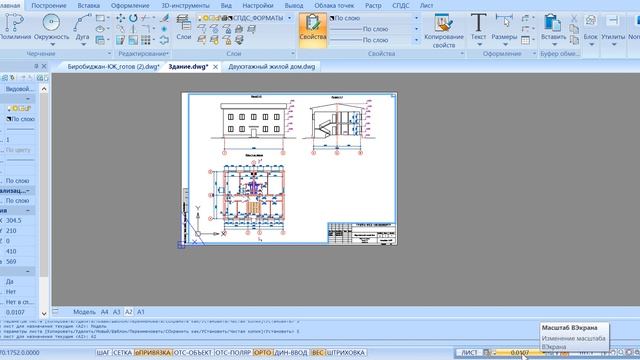Viewport: 640px width, 360px height.
Task: Close the Здание.dwg document tab
Action: point(215,67)
